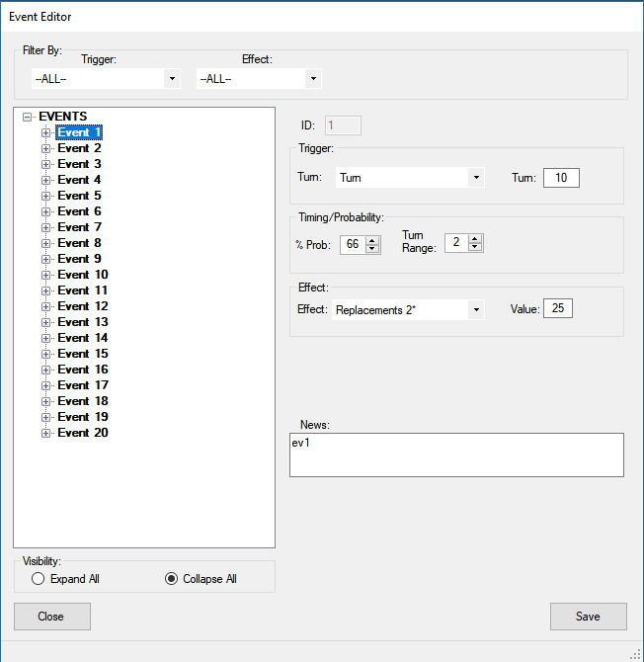The image size is (644, 662).
Task: Click the Save button
Action: [x=589, y=617]
